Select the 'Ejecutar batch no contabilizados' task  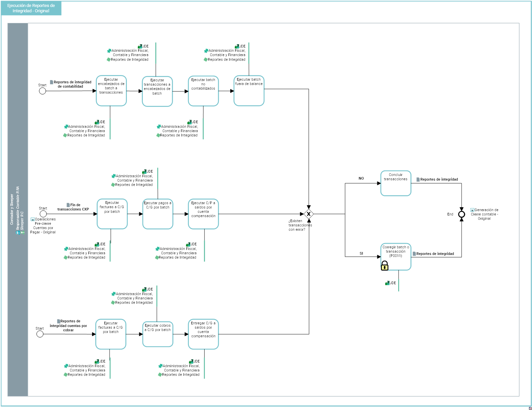point(203,91)
